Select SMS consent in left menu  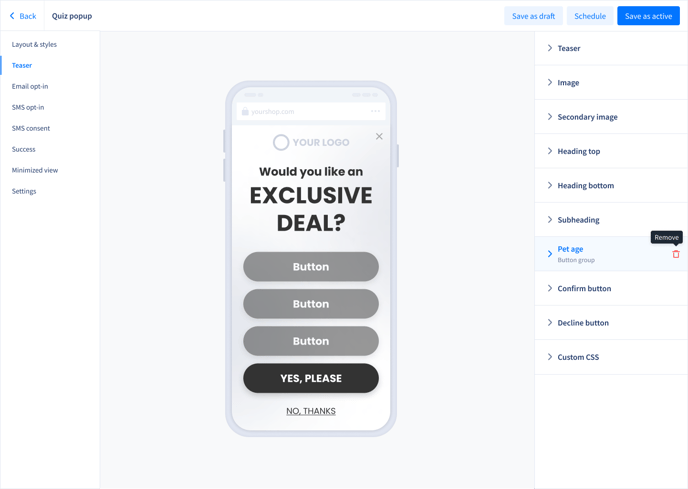pos(31,128)
